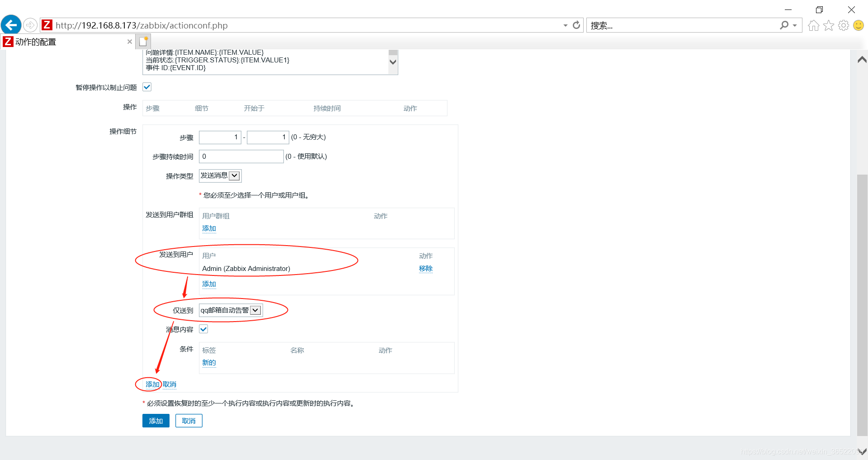Click the 用户群组 column header

coord(216,216)
